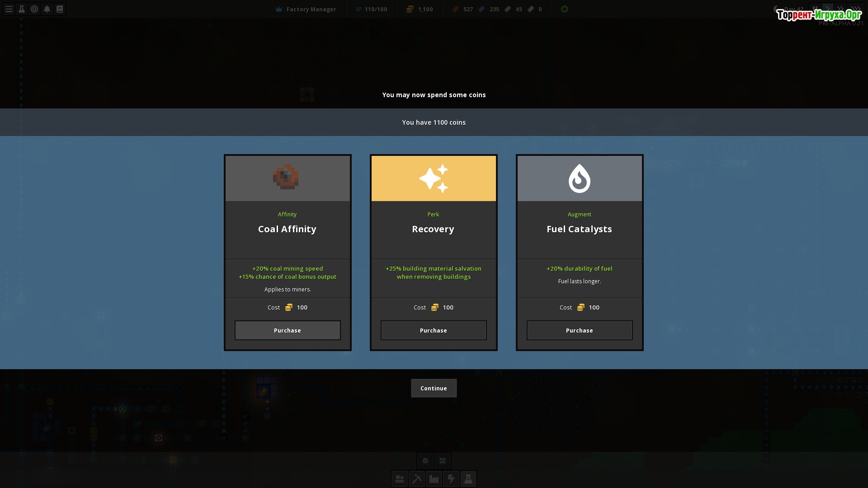Screen dimensions: 868x488
Task: Click the Fuel Catalysts droplet image
Action: (x=580, y=178)
